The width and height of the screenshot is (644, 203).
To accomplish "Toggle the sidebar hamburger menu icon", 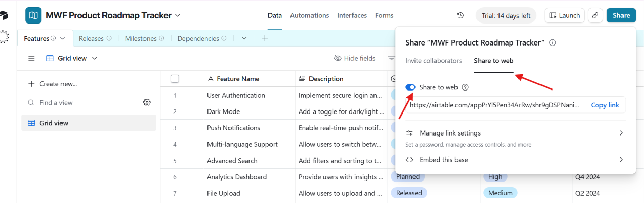I will [x=31, y=58].
